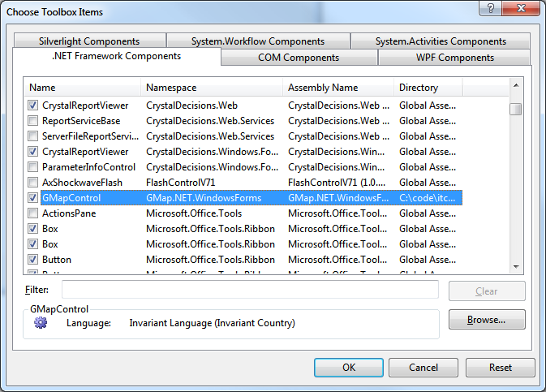This screenshot has width=546, height=392.
Task: Uncheck the Windows.Forms CrystalReportViewer checkbox
Action: coord(32,152)
